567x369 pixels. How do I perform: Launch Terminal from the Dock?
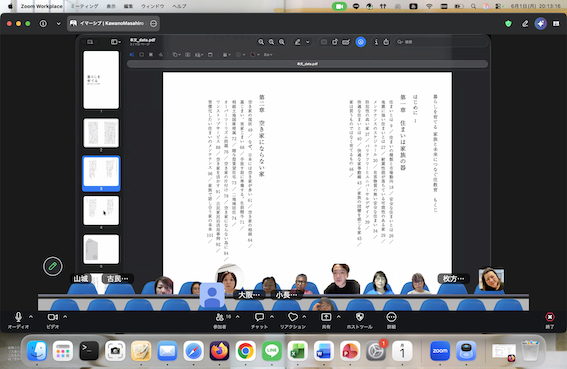click(x=89, y=351)
